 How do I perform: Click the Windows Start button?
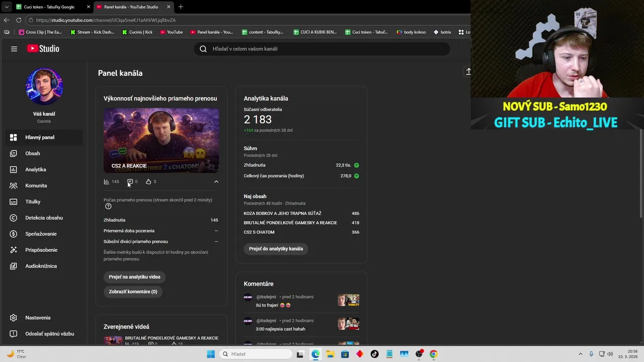211,354
